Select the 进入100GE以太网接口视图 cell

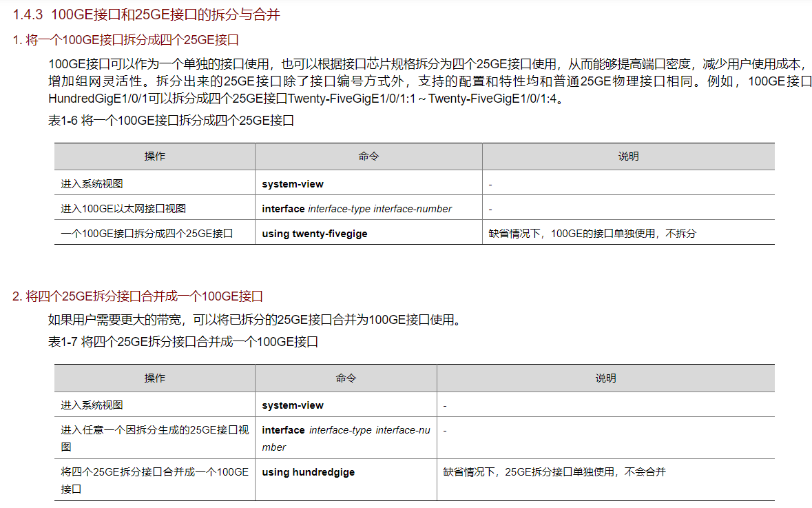tap(123, 209)
